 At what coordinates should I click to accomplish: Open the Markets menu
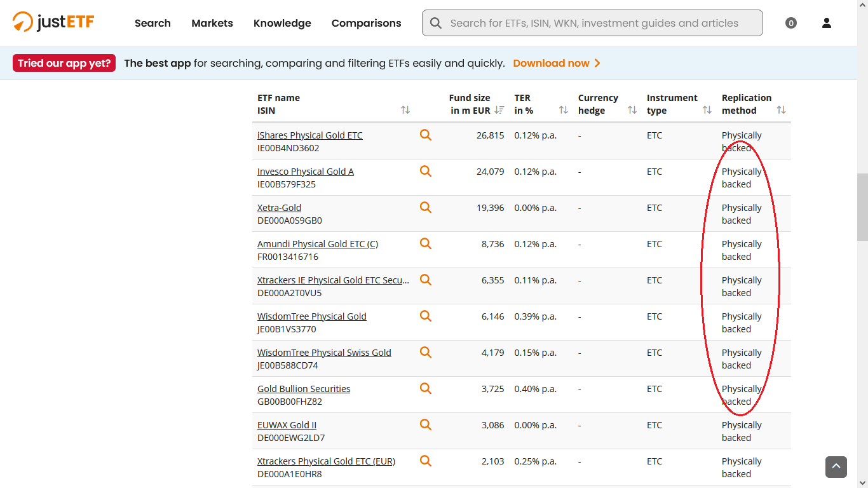pos(212,23)
